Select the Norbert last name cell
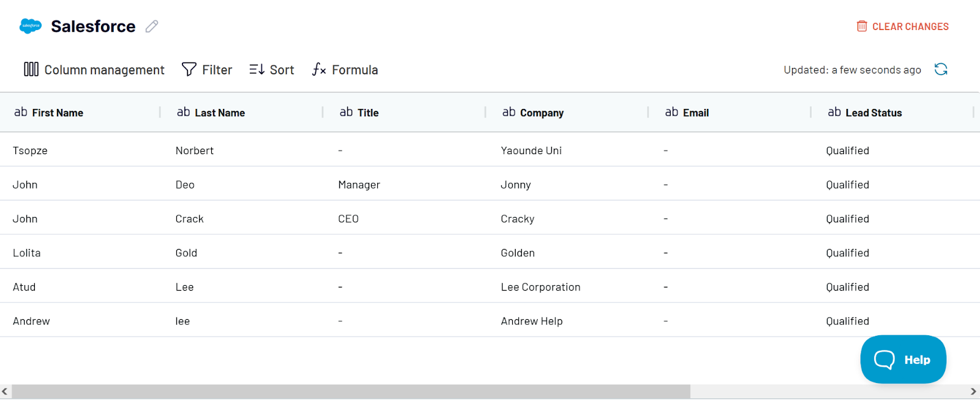Image resolution: width=980 pixels, height=405 pixels. [195, 150]
